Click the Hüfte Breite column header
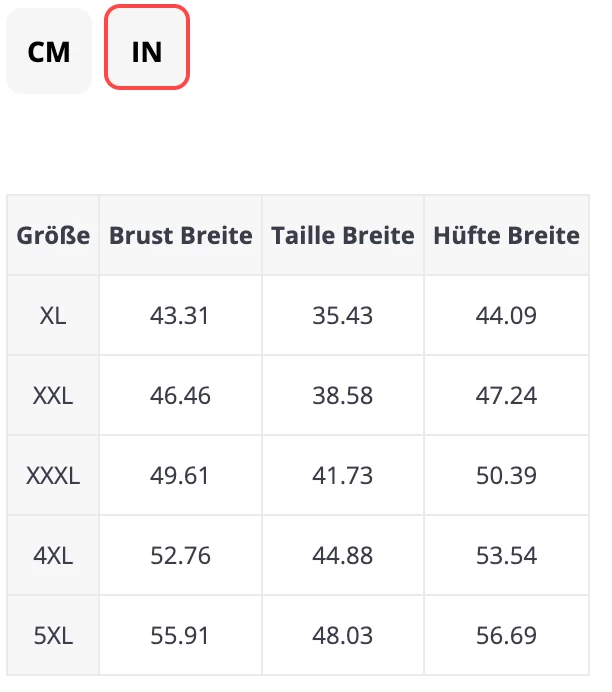The width and height of the screenshot is (612, 692). point(506,236)
